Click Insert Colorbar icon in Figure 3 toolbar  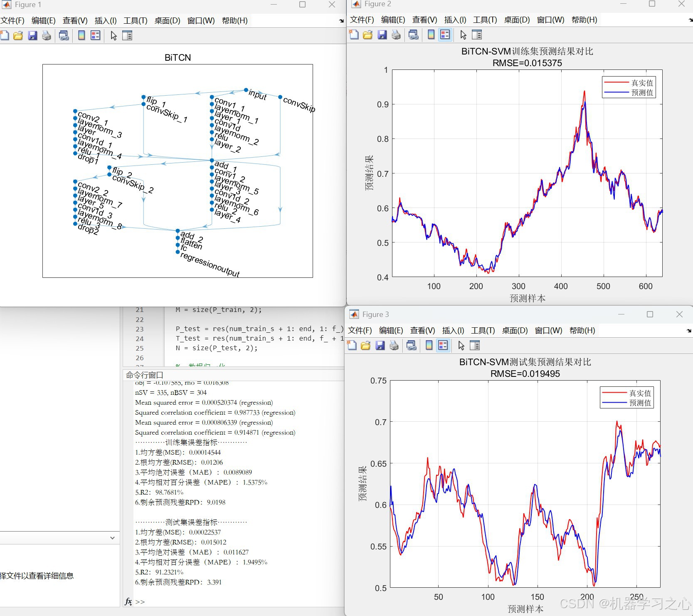tap(429, 346)
